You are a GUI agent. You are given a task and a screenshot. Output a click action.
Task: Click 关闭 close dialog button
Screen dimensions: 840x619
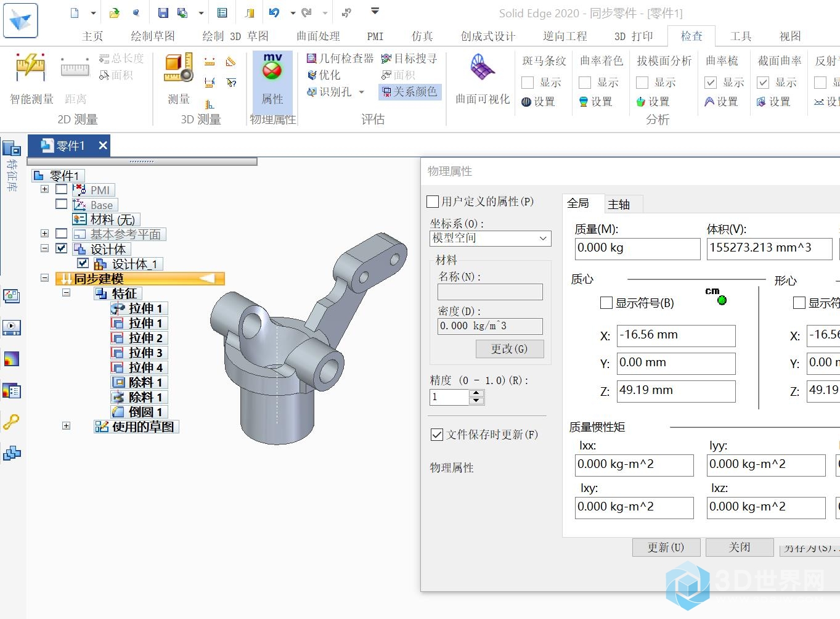pyautogui.click(x=740, y=547)
